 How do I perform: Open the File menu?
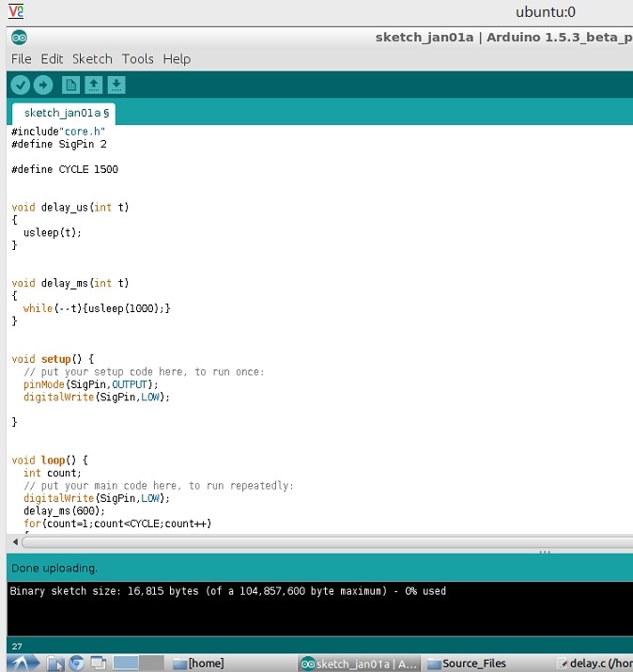click(x=21, y=58)
